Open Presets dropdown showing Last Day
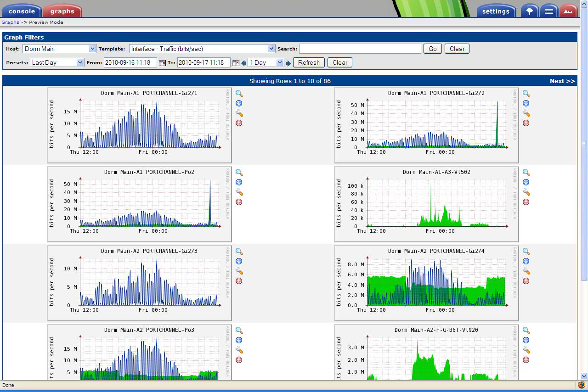Viewport: 588px width, 392px height. (57, 62)
